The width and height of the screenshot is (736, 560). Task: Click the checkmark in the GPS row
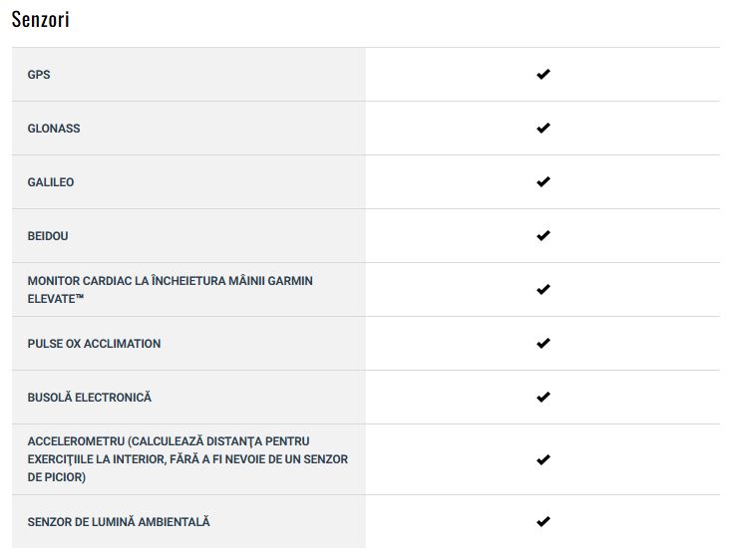click(544, 74)
